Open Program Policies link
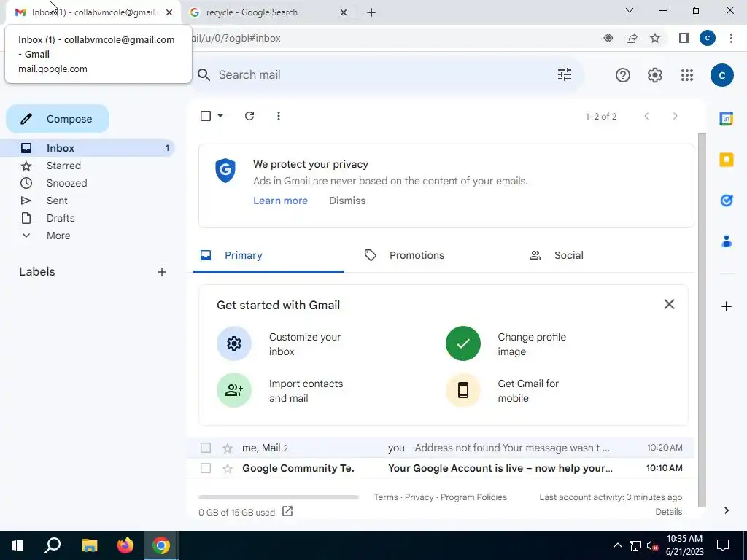Screen dimensions: 747x560 473,497
